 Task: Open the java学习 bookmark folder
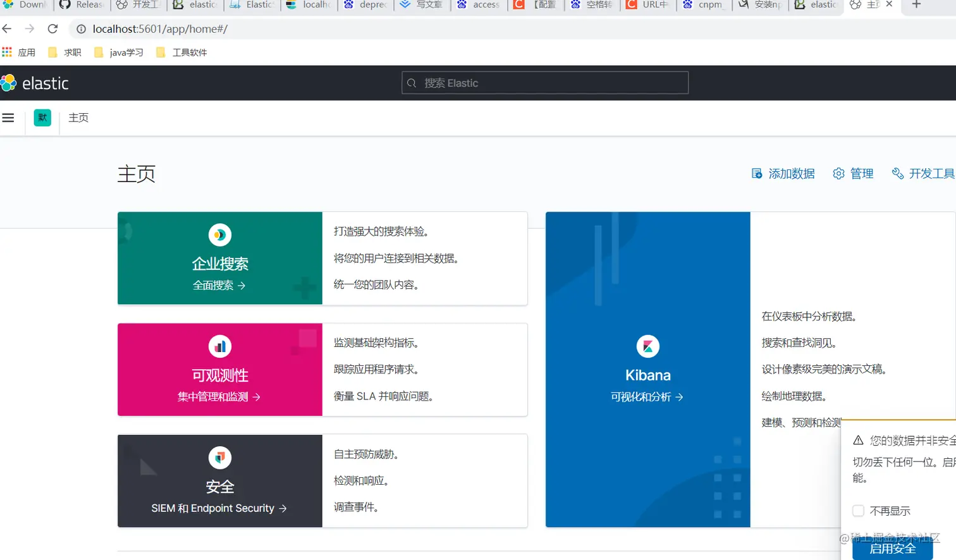[x=119, y=52]
